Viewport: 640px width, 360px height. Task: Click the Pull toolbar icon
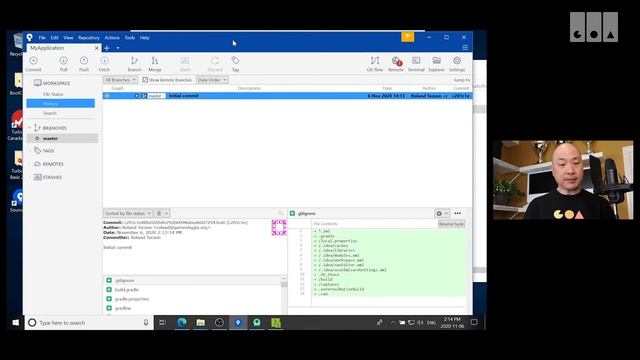coord(63,64)
